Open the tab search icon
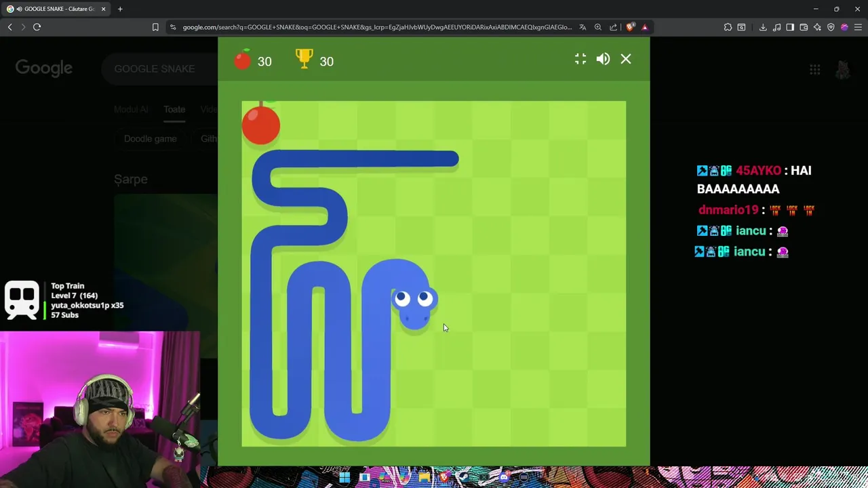 [x=741, y=27]
